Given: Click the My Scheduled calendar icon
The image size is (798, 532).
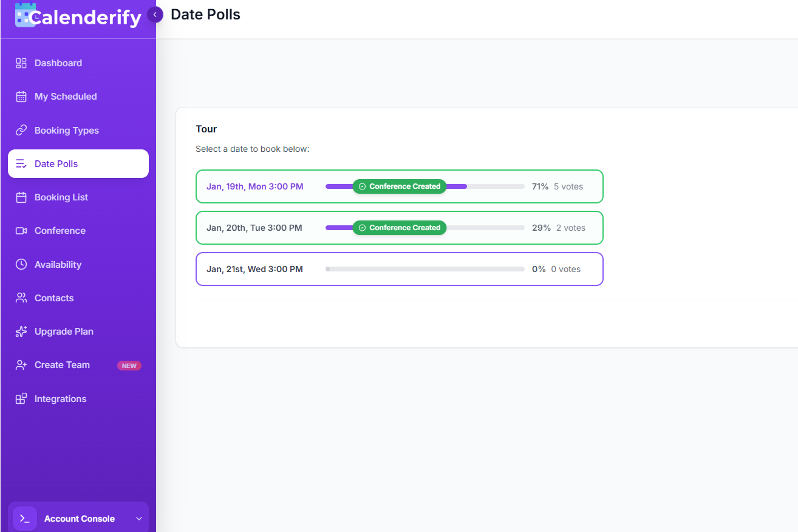Looking at the screenshot, I should point(21,96).
